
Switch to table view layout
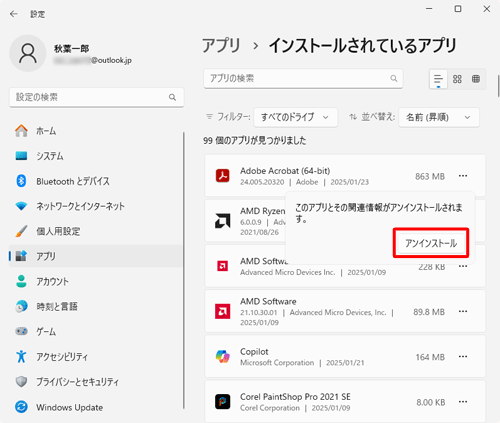click(x=476, y=79)
